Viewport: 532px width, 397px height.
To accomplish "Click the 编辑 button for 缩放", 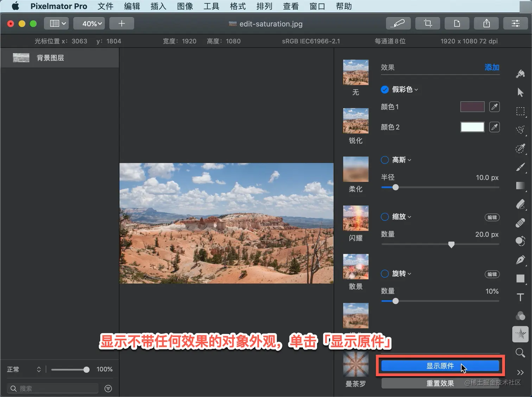I will point(492,217).
